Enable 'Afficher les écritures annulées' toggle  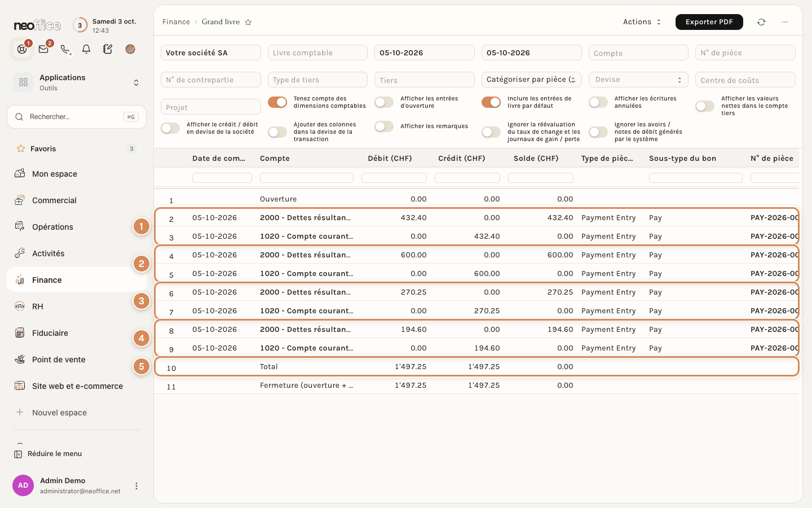[x=598, y=102]
